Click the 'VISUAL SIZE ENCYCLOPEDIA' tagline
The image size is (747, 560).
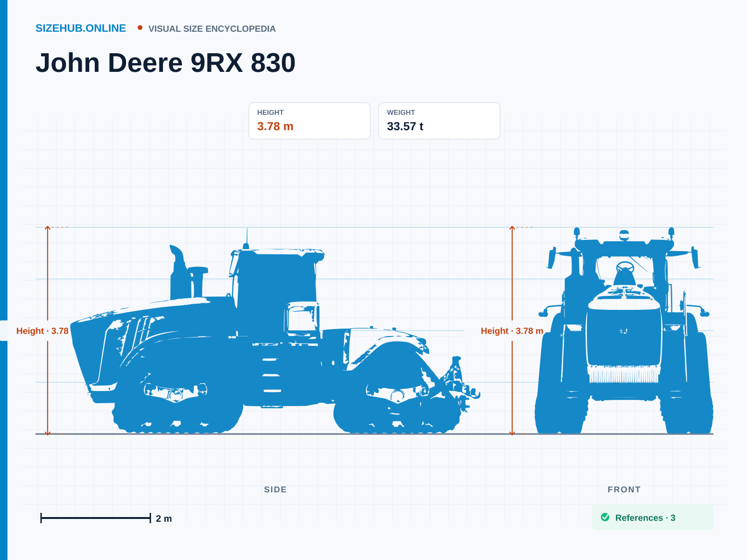click(x=212, y=29)
